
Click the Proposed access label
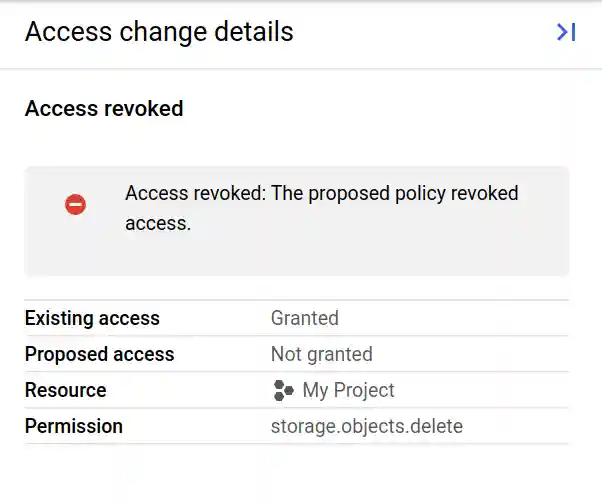pyautogui.click(x=99, y=355)
